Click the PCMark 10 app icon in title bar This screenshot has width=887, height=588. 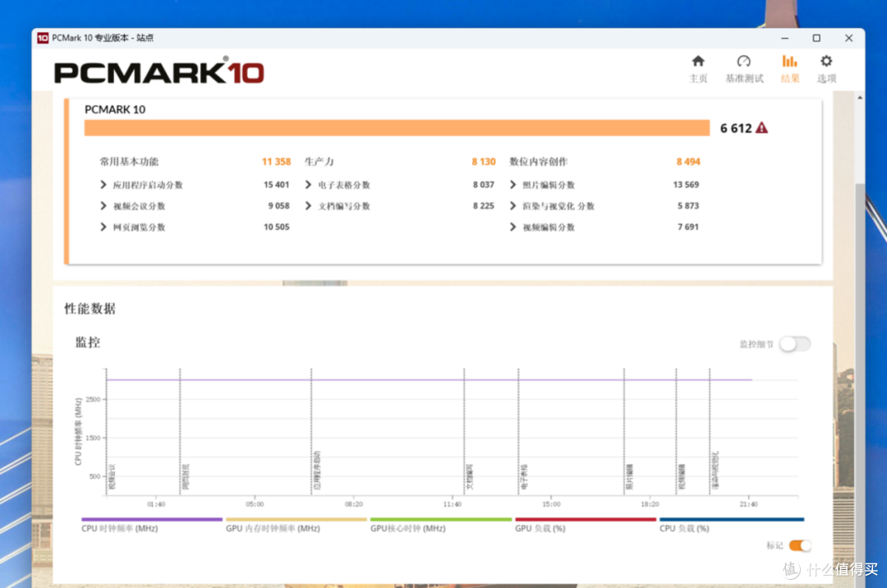(x=43, y=38)
